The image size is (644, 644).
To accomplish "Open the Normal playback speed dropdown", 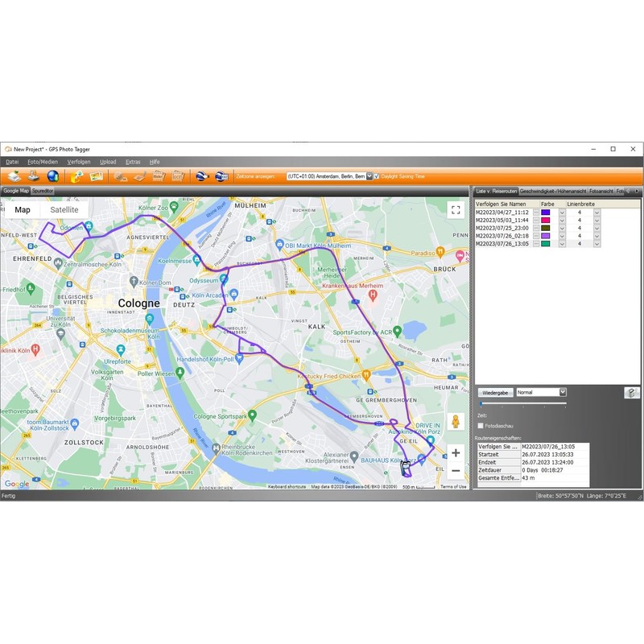I will coord(563,393).
